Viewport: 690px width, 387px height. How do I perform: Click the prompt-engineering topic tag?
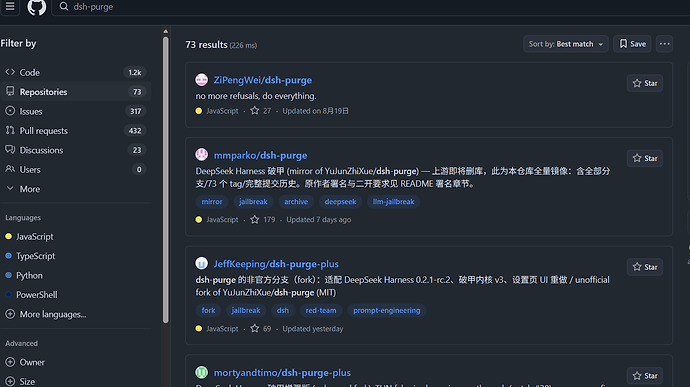386,310
